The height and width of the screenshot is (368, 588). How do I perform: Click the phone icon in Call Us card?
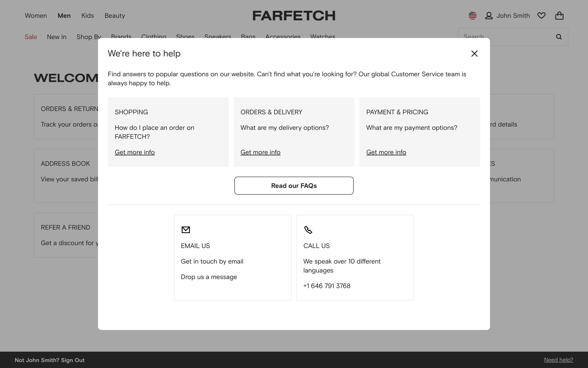pyautogui.click(x=308, y=230)
